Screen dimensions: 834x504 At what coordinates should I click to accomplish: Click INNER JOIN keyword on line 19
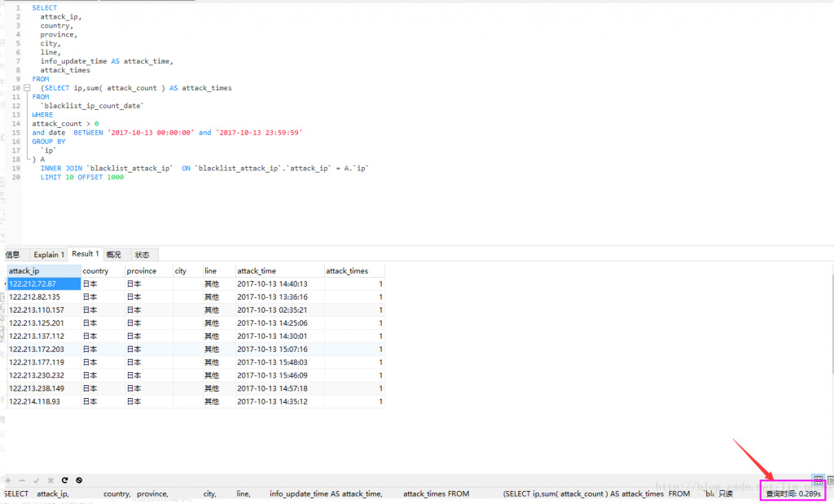click(x=61, y=168)
